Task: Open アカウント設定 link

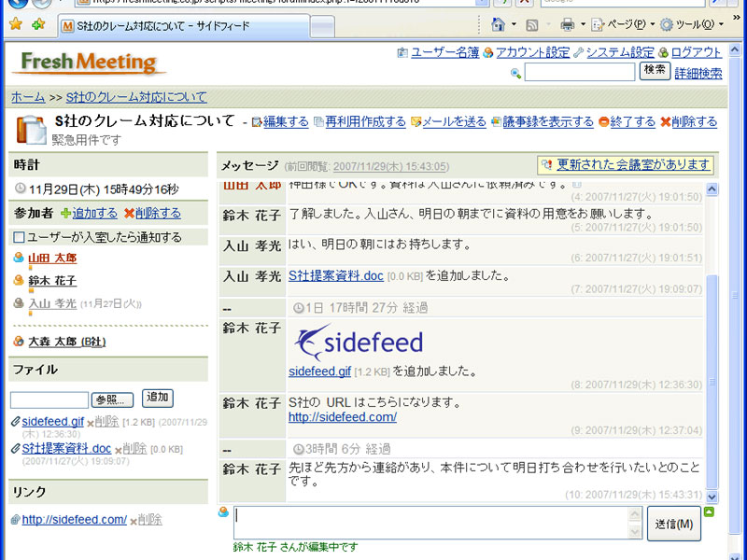Action: [x=532, y=52]
